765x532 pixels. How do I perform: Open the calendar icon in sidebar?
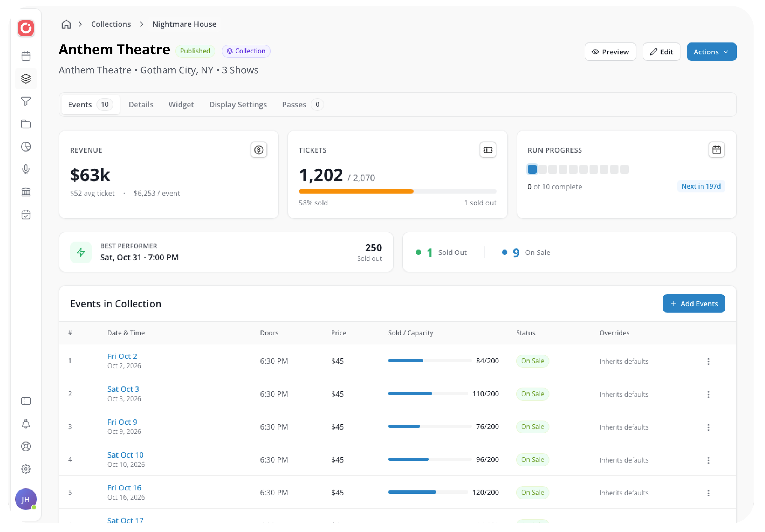point(26,56)
